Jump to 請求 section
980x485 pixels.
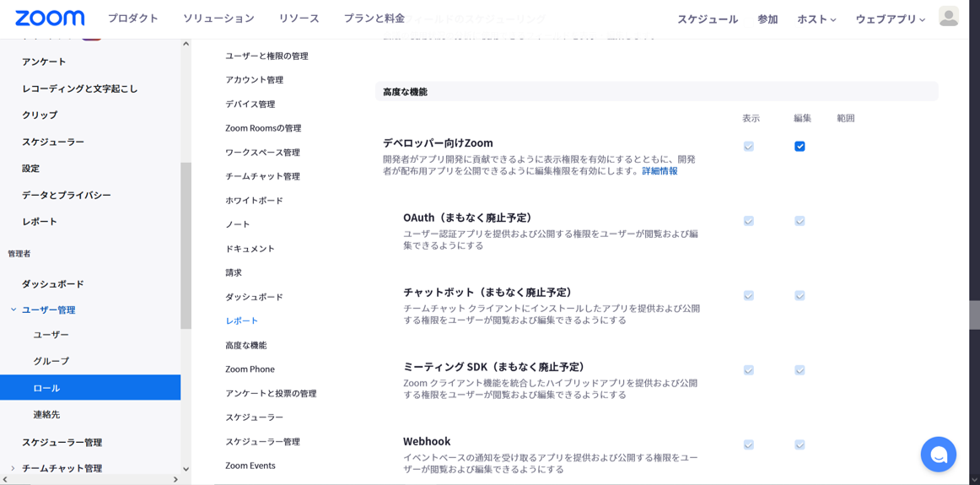tap(234, 272)
